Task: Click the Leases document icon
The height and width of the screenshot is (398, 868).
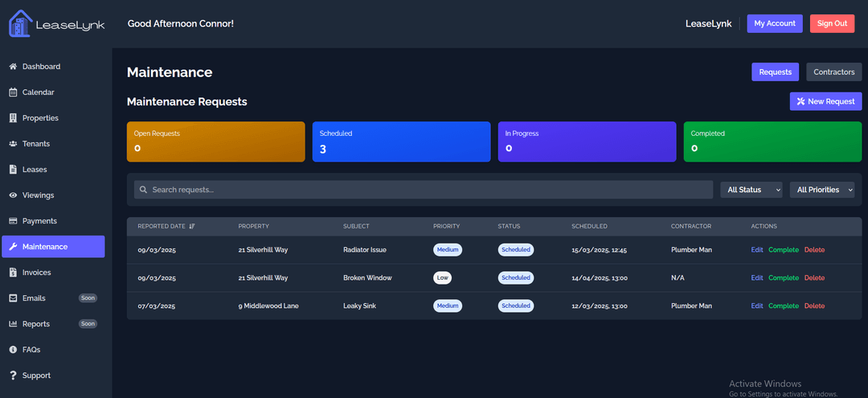Action: [x=14, y=170]
